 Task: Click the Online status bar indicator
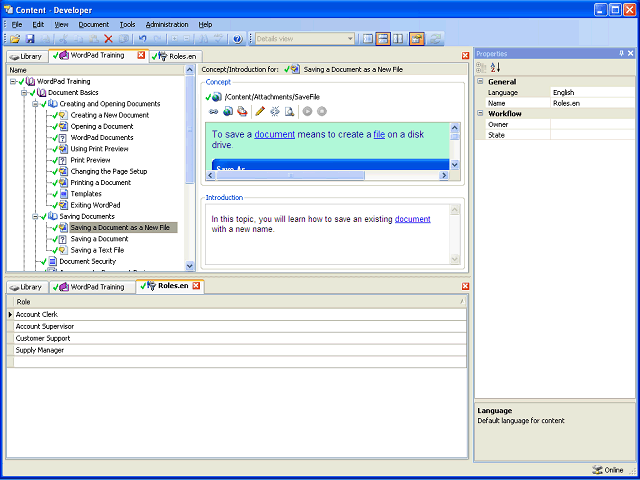point(607,470)
